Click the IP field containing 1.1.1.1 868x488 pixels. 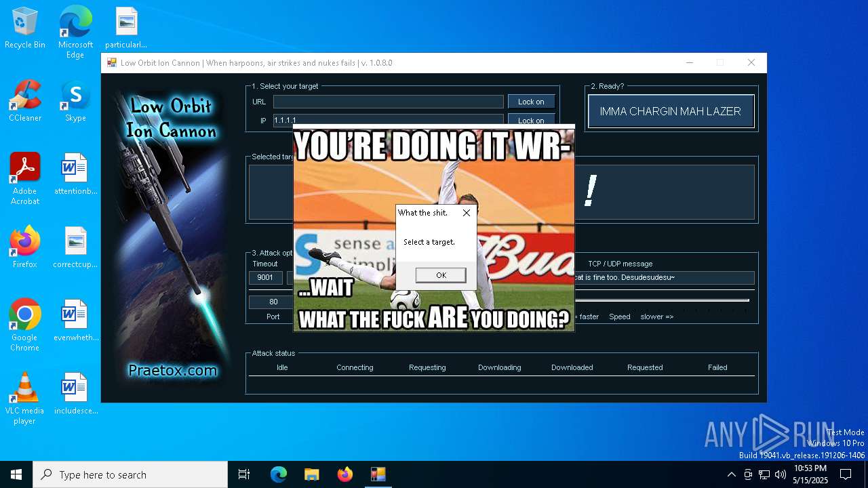(389, 120)
